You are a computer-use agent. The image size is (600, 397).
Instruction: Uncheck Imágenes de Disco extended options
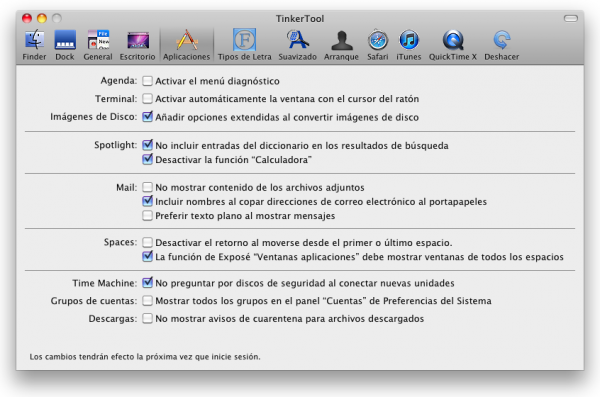[147, 116]
